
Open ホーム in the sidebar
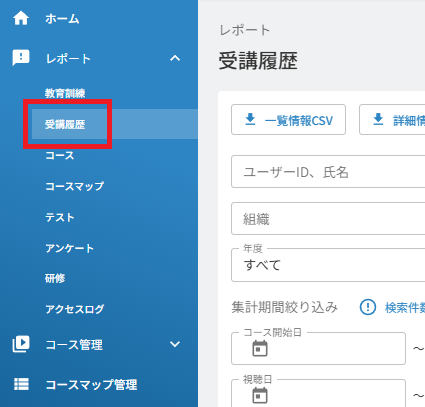(x=62, y=19)
